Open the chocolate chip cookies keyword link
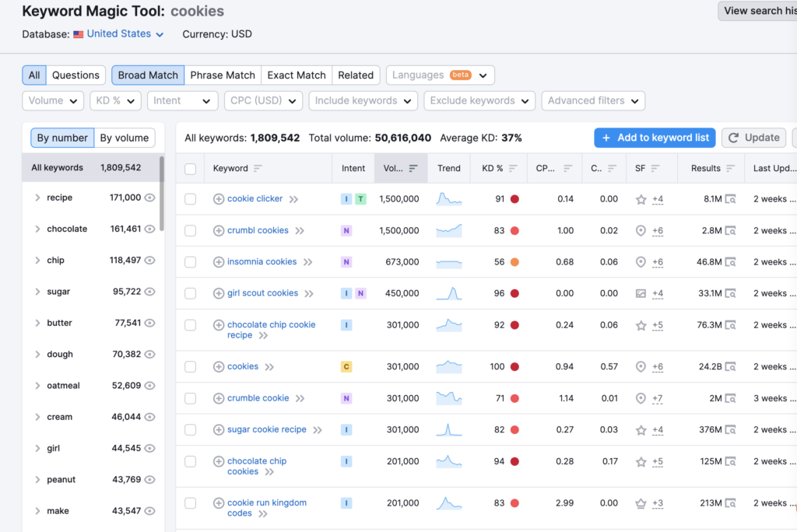The image size is (797, 532). tap(257, 467)
